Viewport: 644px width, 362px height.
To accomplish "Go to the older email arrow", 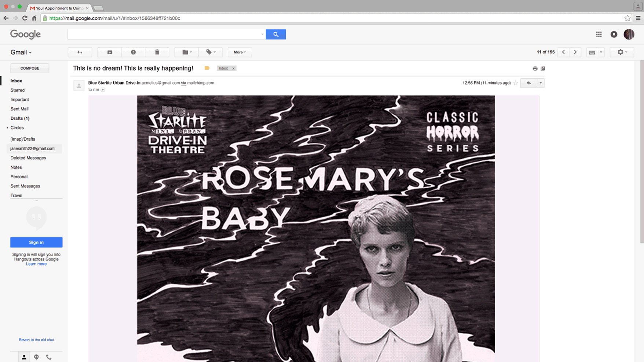I will [575, 52].
